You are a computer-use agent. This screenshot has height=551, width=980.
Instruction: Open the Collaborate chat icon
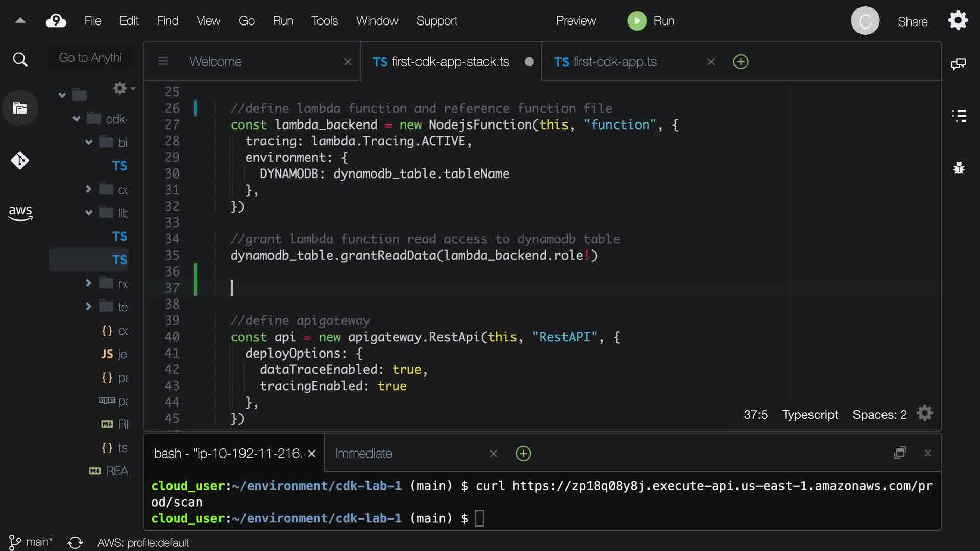click(x=959, y=64)
